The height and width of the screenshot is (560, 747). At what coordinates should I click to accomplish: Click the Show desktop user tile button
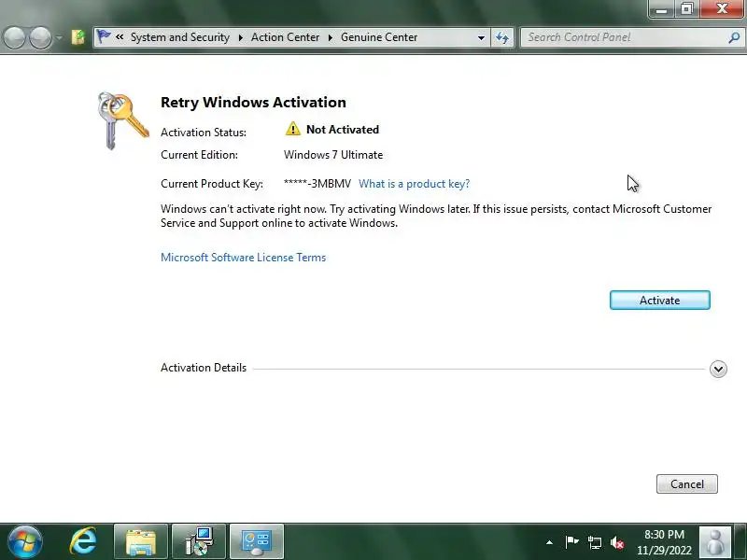coord(714,542)
